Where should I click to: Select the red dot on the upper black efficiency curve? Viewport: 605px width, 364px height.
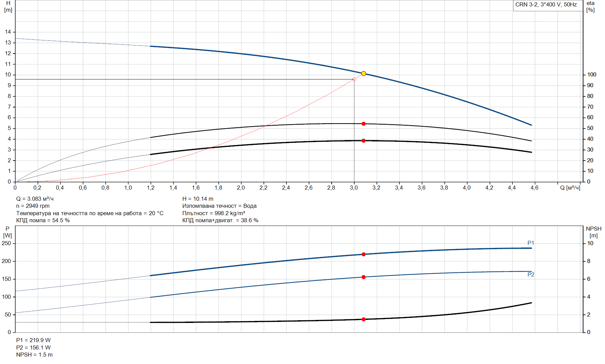pos(363,124)
